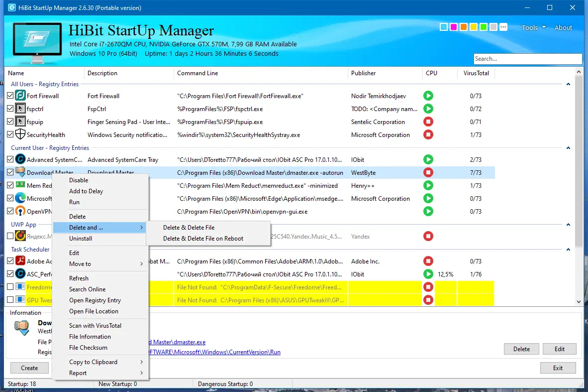Click the SecurityHealth shield icon
588x392 pixels.
click(20, 134)
